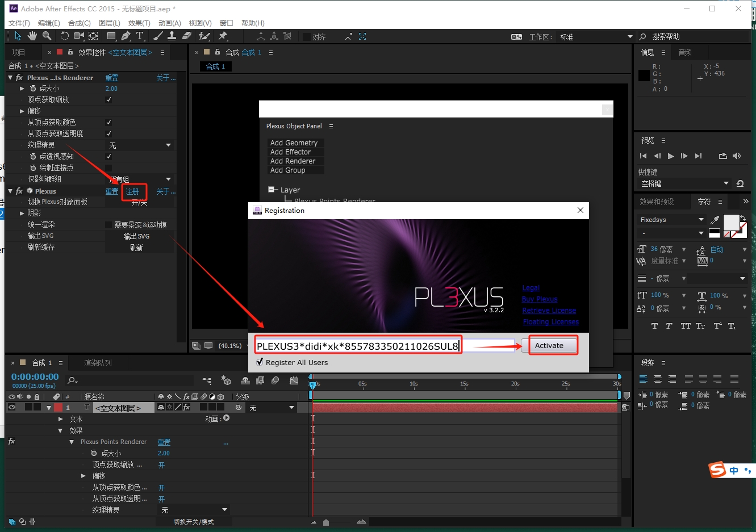
Task: Open the Buy Plexus link
Action: pyautogui.click(x=540, y=299)
